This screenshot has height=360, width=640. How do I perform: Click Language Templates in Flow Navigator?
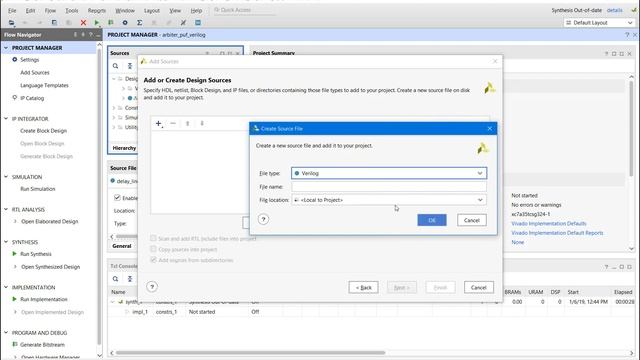click(x=44, y=85)
